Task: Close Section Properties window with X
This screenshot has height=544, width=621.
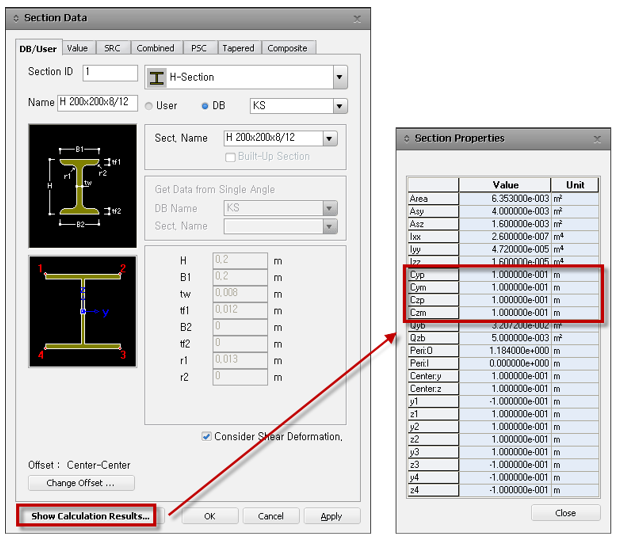Action: (x=595, y=138)
